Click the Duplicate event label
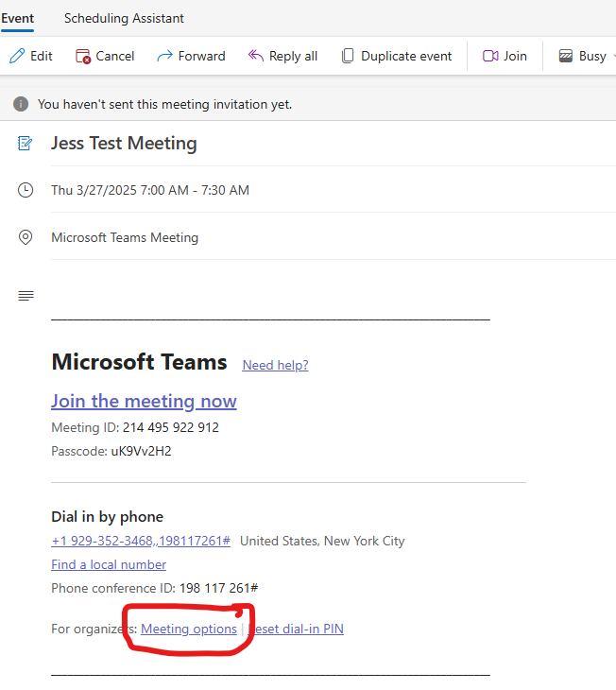 (x=406, y=57)
